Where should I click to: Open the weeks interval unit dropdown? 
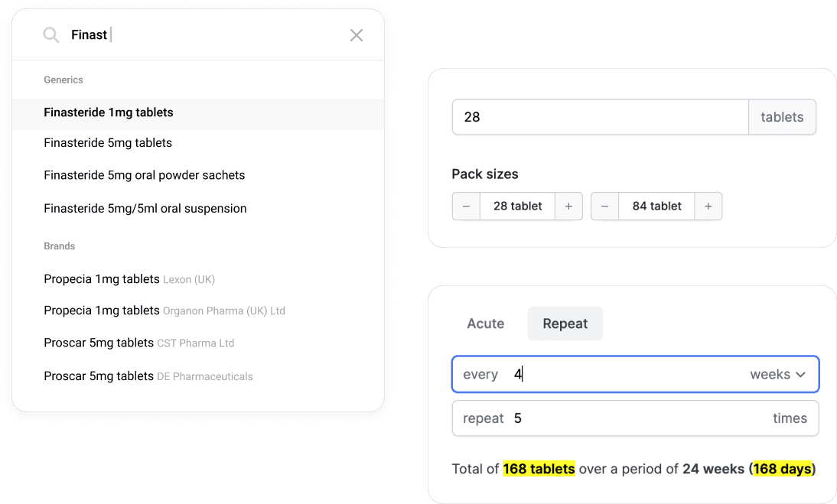pyautogui.click(x=778, y=375)
